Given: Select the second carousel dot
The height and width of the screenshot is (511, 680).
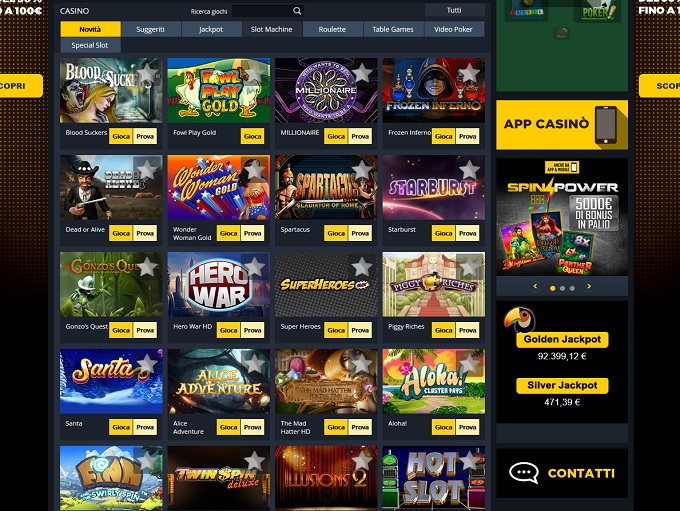Looking at the screenshot, I should point(562,288).
